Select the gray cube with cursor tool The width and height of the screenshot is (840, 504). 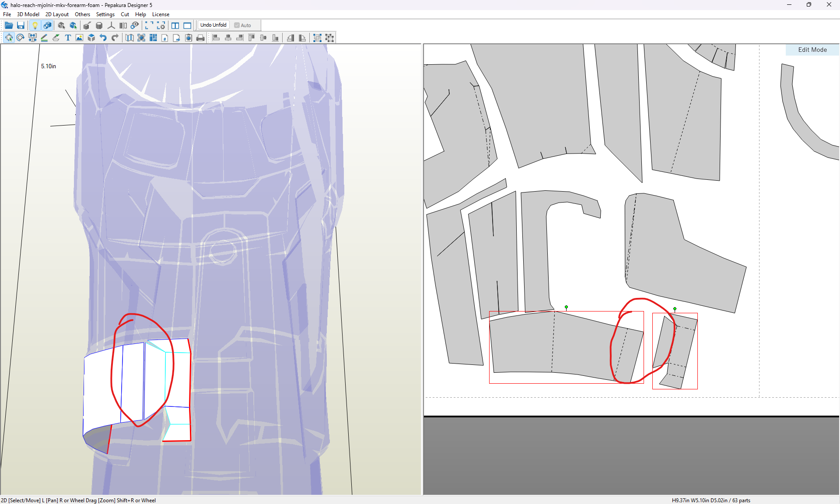click(61, 25)
